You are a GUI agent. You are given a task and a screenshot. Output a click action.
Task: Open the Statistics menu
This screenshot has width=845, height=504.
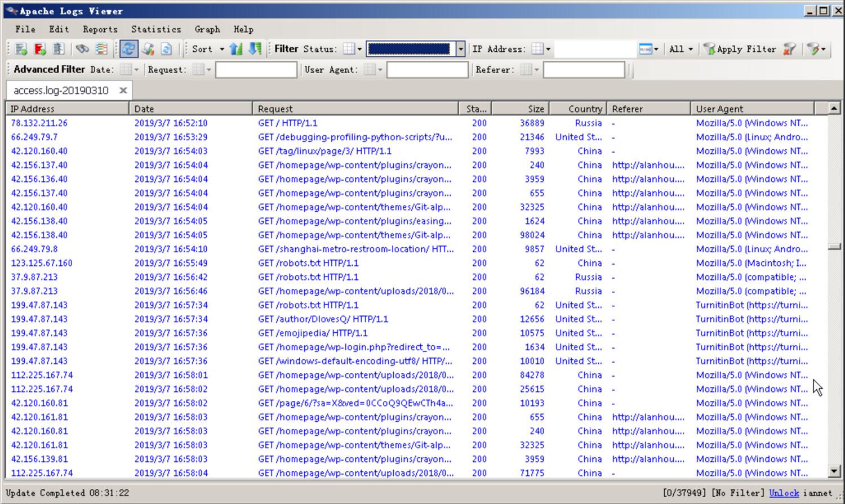pyautogui.click(x=156, y=29)
